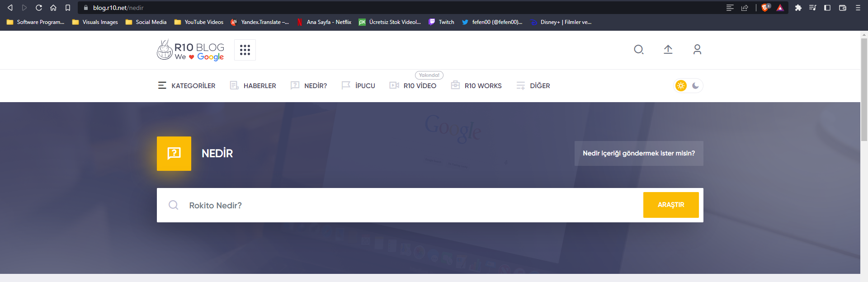Expand the KATEGORİLER menu

coord(187,85)
